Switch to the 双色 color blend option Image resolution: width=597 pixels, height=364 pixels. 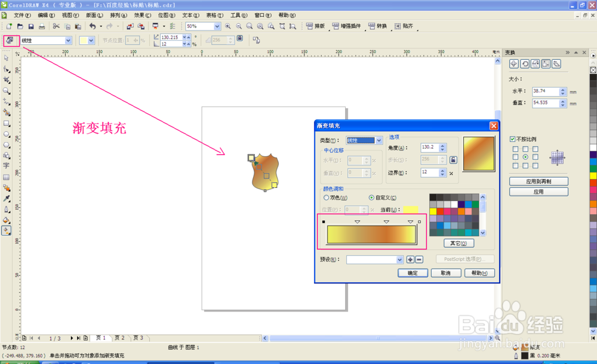click(x=325, y=198)
